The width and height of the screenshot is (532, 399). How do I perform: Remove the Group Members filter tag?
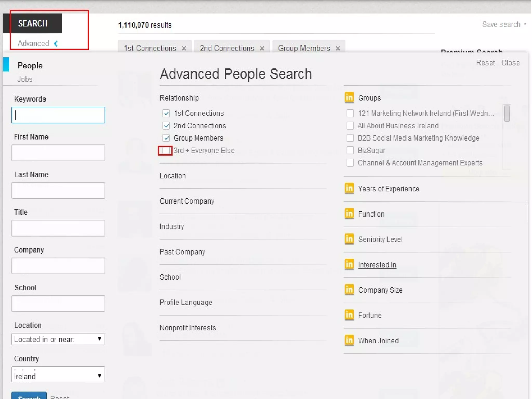(x=338, y=49)
